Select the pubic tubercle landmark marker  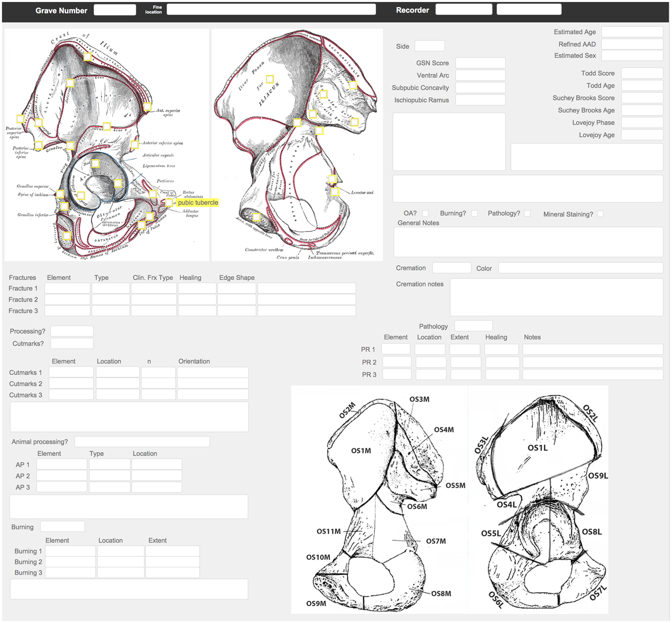(169, 203)
